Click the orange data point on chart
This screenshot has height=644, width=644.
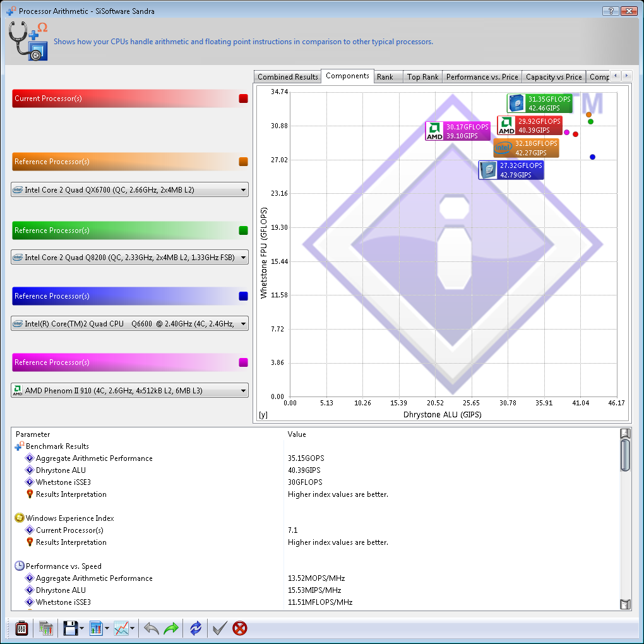[x=588, y=114]
